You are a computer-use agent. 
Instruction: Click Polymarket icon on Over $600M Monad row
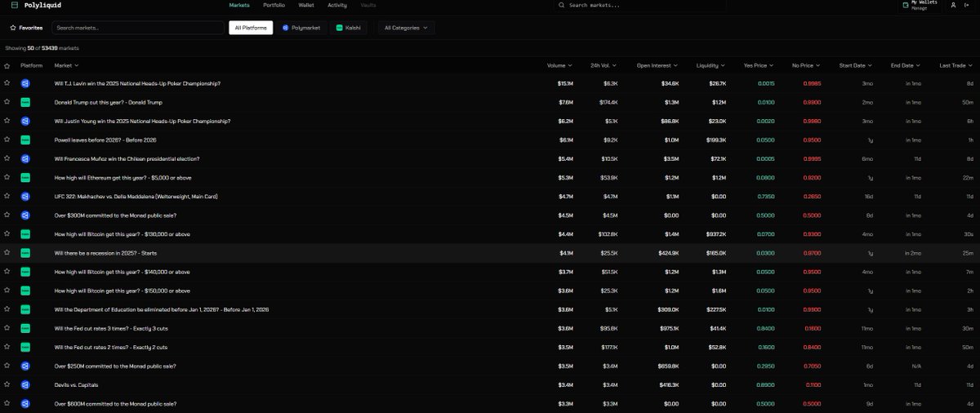coord(25,403)
